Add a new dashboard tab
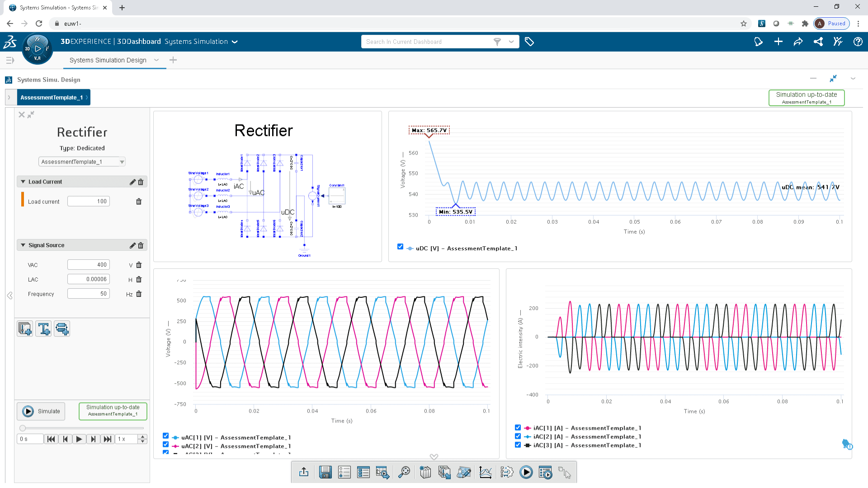868x488 pixels. 173,60
